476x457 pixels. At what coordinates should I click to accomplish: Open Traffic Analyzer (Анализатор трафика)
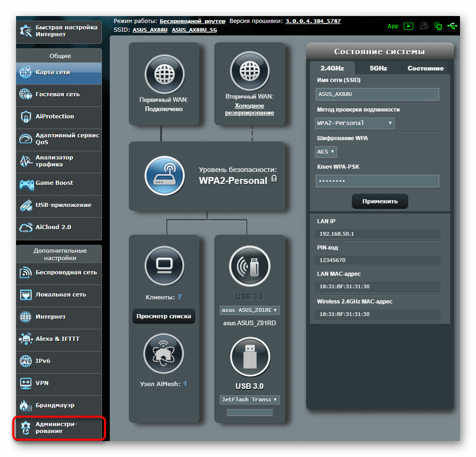coord(59,161)
